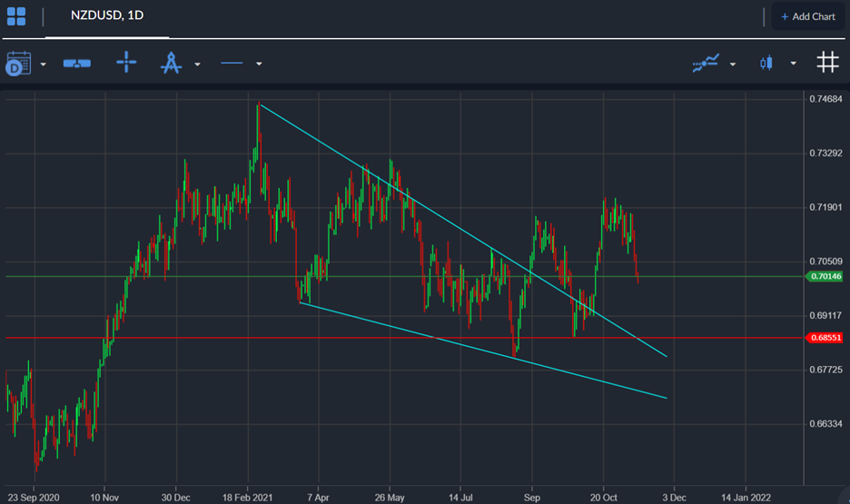Click the 0.74684 price axis label
Viewport: 850px width, 504px height.
824,99
